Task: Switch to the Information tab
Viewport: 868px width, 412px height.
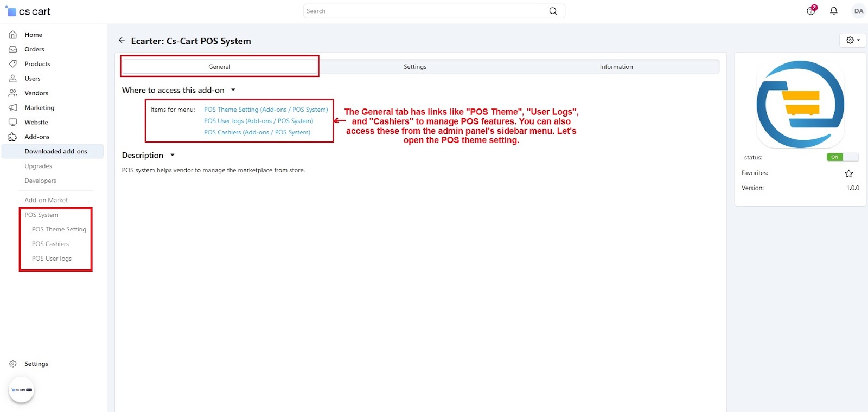Action: coord(616,67)
